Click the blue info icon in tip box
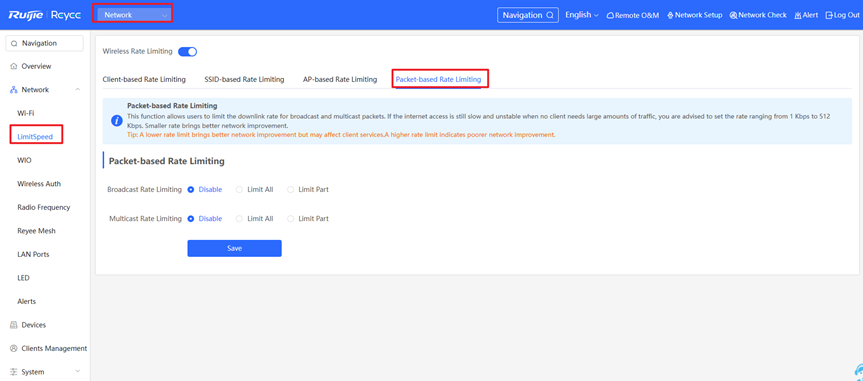The height and width of the screenshot is (381, 863). [x=116, y=121]
